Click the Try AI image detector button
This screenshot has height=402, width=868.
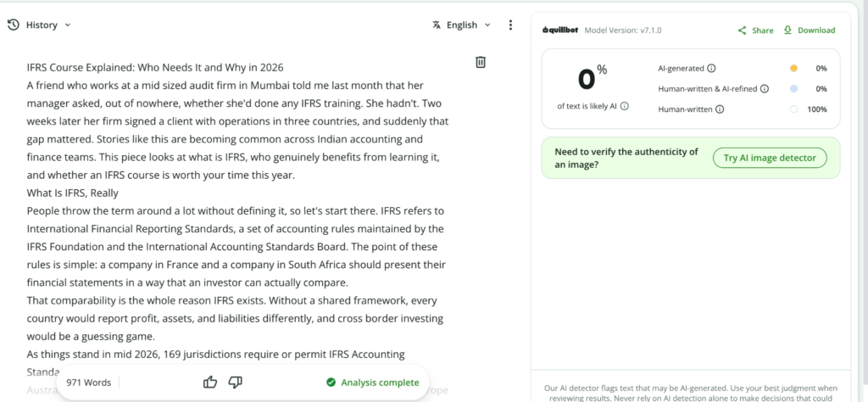[x=770, y=158]
